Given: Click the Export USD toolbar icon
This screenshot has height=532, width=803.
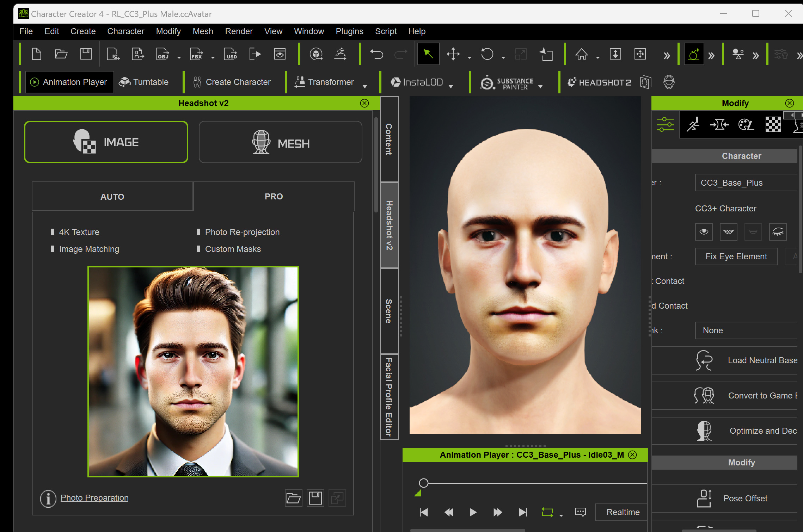Looking at the screenshot, I should click(231, 54).
